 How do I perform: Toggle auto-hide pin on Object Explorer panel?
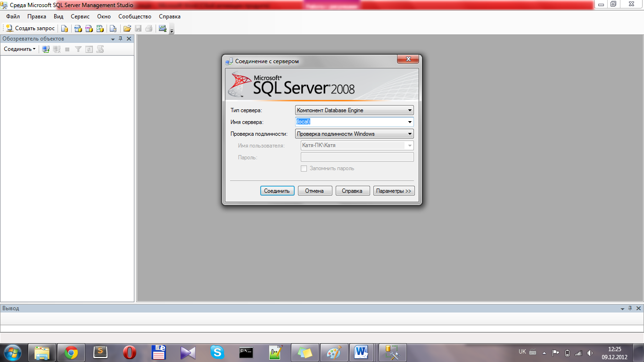[x=121, y=39]
